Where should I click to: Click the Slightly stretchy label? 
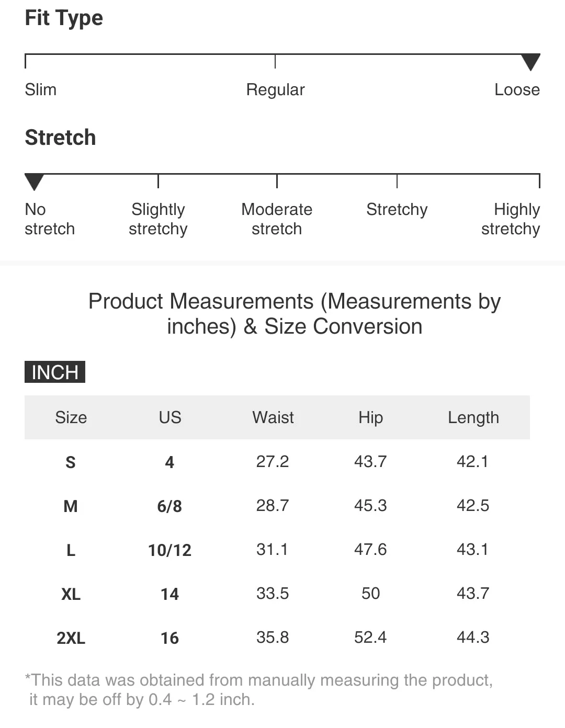pyautogui.click(x=158, y=219)
